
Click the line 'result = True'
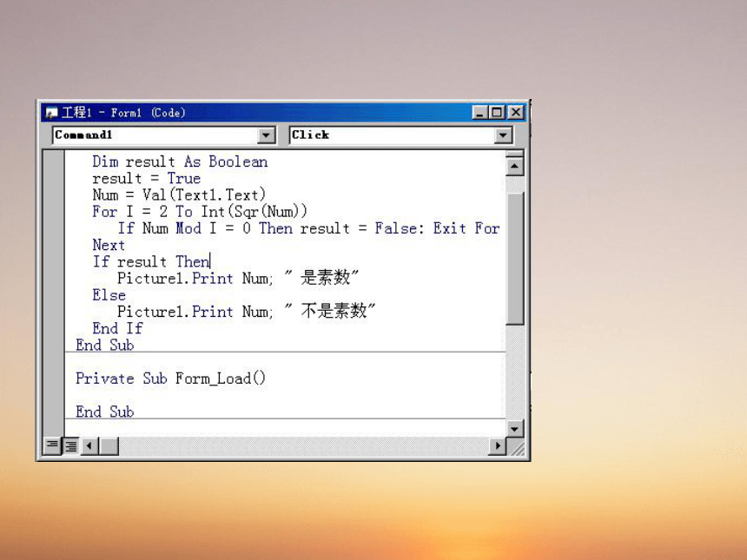click(x=146, y=179)
